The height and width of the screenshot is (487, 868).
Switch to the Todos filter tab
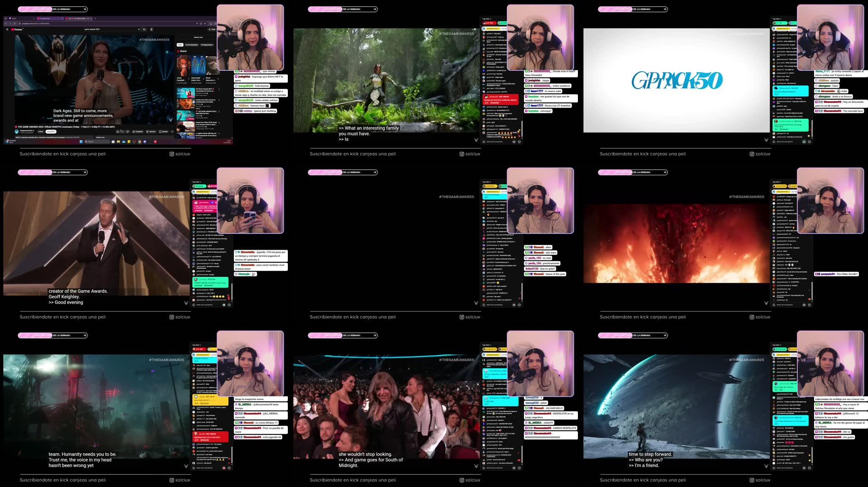pos(180,45)
